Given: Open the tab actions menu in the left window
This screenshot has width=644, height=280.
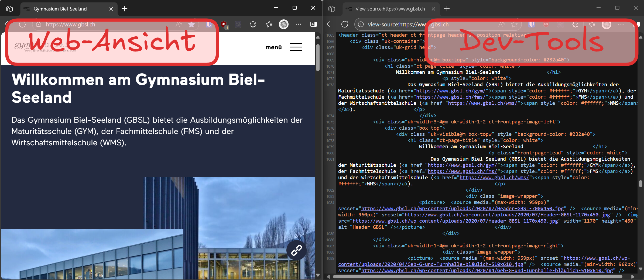Looking at the screenshot, I should (x=9, y=9).
